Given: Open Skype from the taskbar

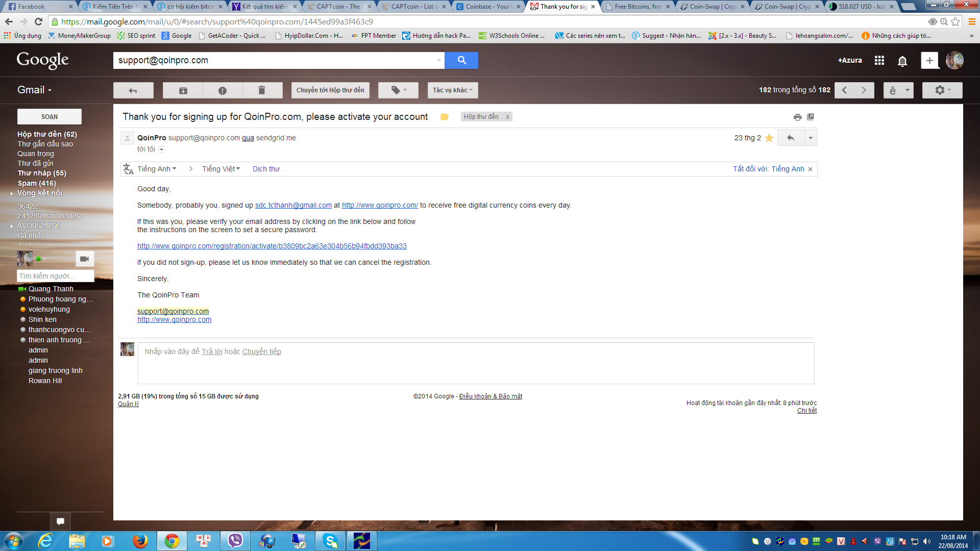Looking at the screenshot, I should [x=330, y=540].
